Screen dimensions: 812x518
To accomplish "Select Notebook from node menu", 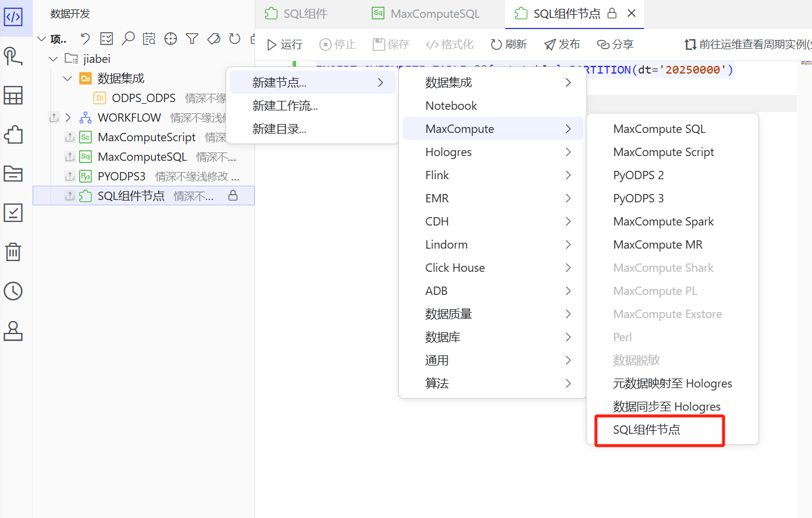I will coord(493,106).
